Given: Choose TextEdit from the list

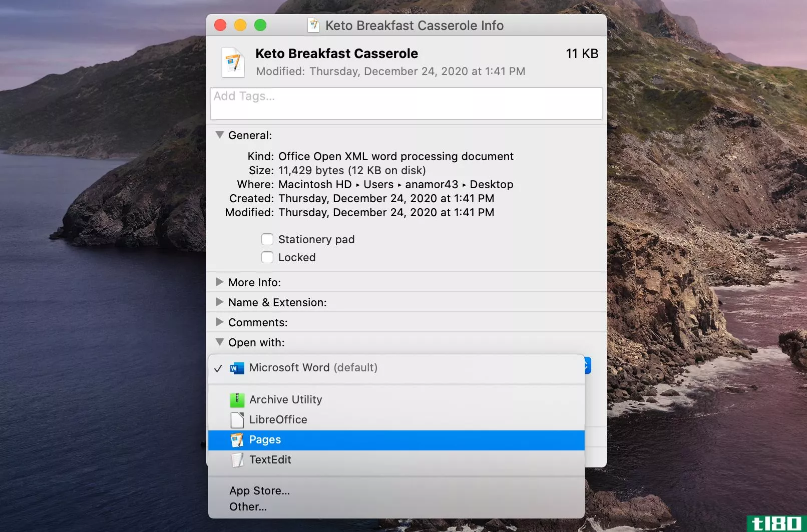Looking at the screenshot, I should [x=396, y=460].
